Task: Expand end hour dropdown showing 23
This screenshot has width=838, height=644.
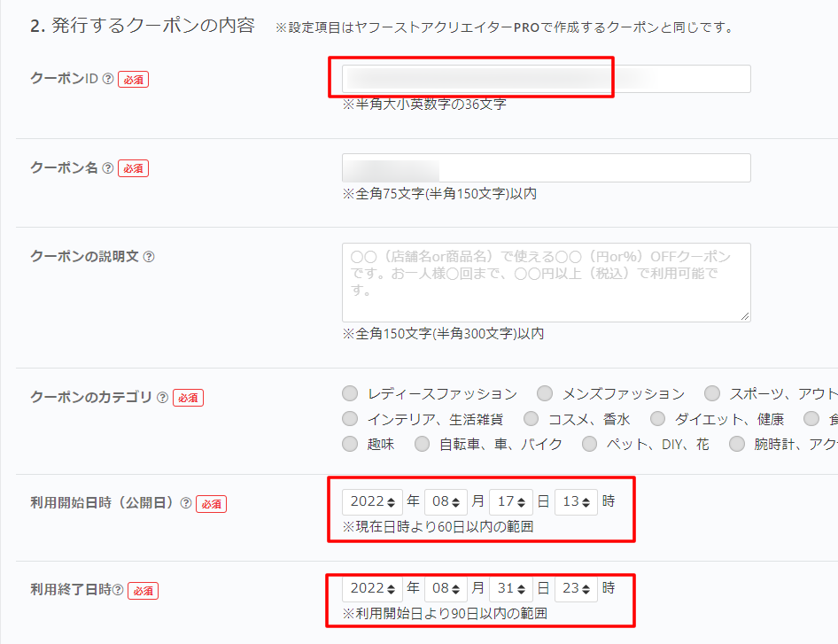Action: coord(576,588)
